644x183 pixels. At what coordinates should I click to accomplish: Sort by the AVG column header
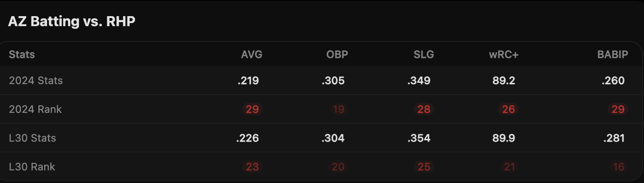click(252, 54)
